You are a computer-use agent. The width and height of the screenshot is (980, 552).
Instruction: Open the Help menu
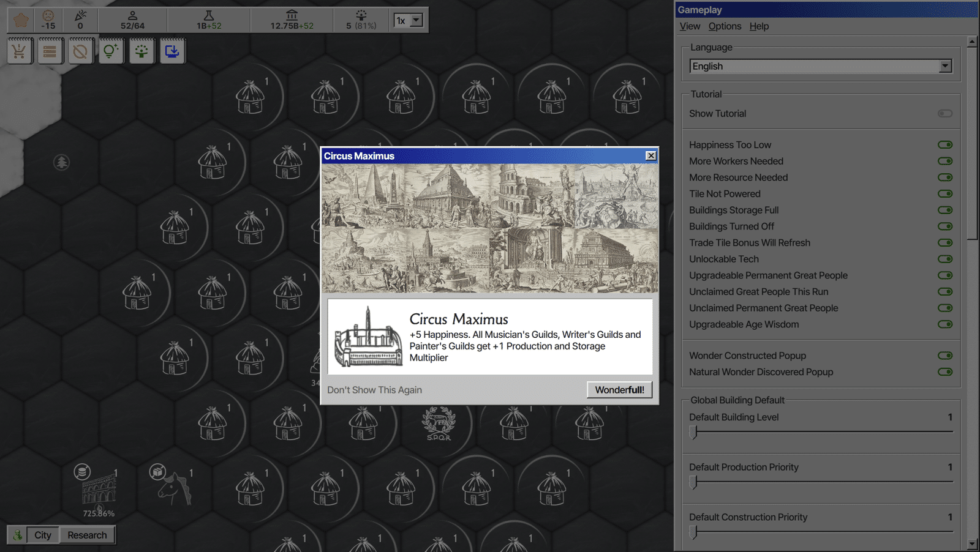coord(759,26)
